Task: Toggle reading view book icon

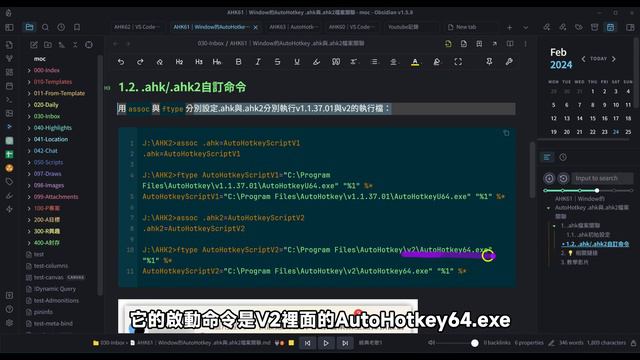Action: (510, 44)
